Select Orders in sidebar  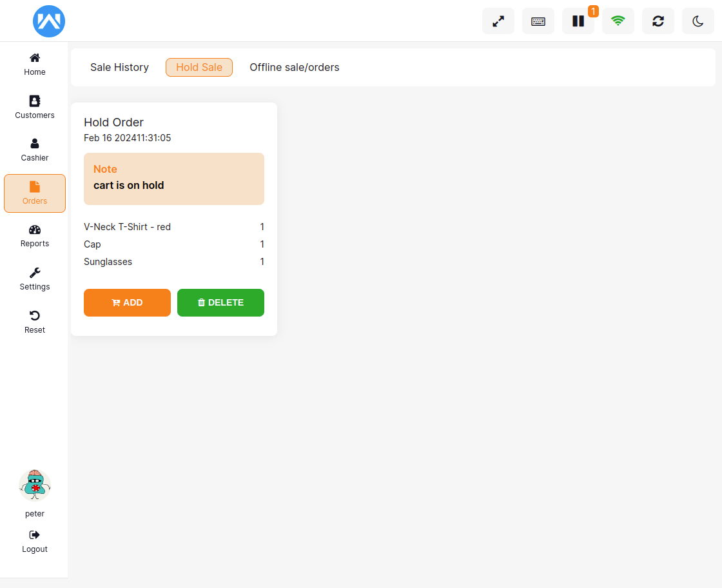click(x=35, y=193)
